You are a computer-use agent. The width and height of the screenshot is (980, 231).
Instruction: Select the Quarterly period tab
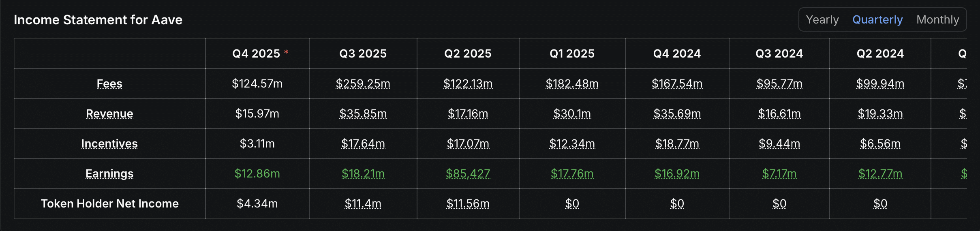click(877, 19)
